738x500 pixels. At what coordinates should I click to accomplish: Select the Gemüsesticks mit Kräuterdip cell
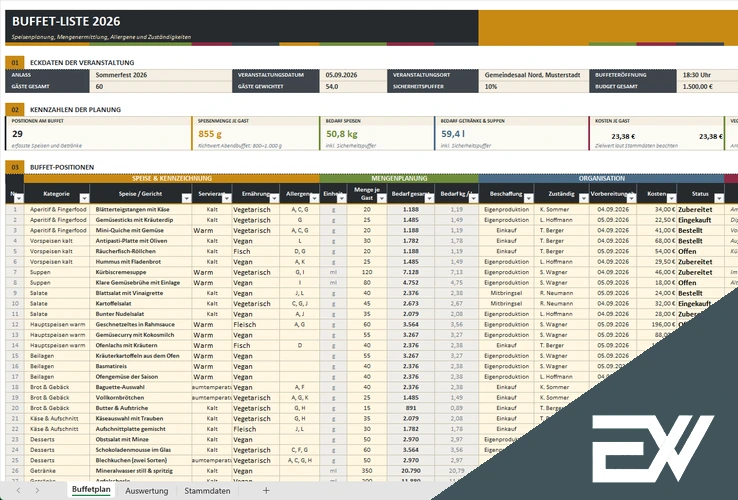pos(140,220)
